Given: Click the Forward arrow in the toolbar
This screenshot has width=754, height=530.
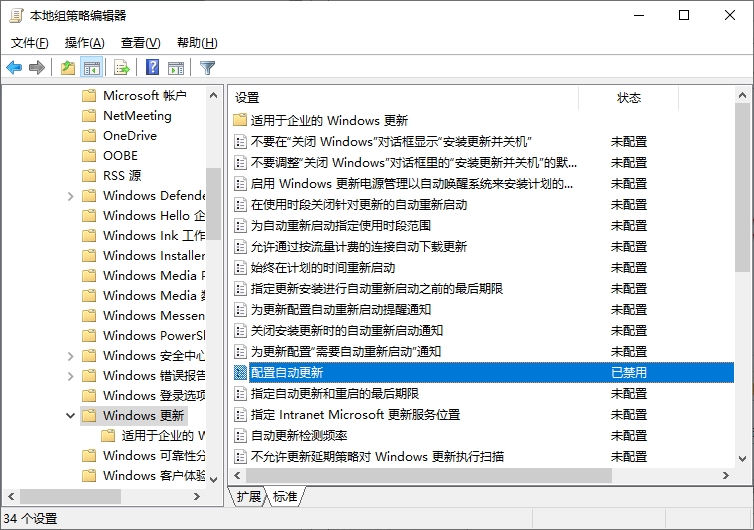Looking at the screenshot, I should click(37, 68).
